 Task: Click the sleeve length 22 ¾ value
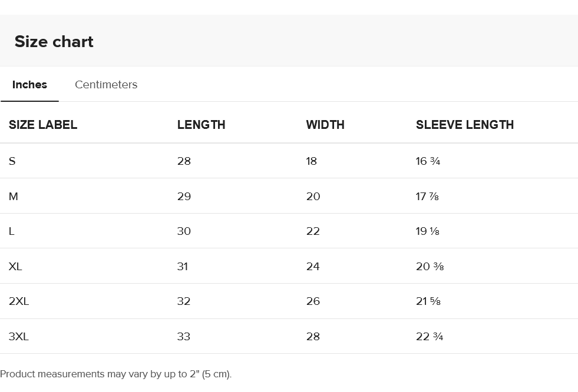pyautogui.click(x=430, y=337)
